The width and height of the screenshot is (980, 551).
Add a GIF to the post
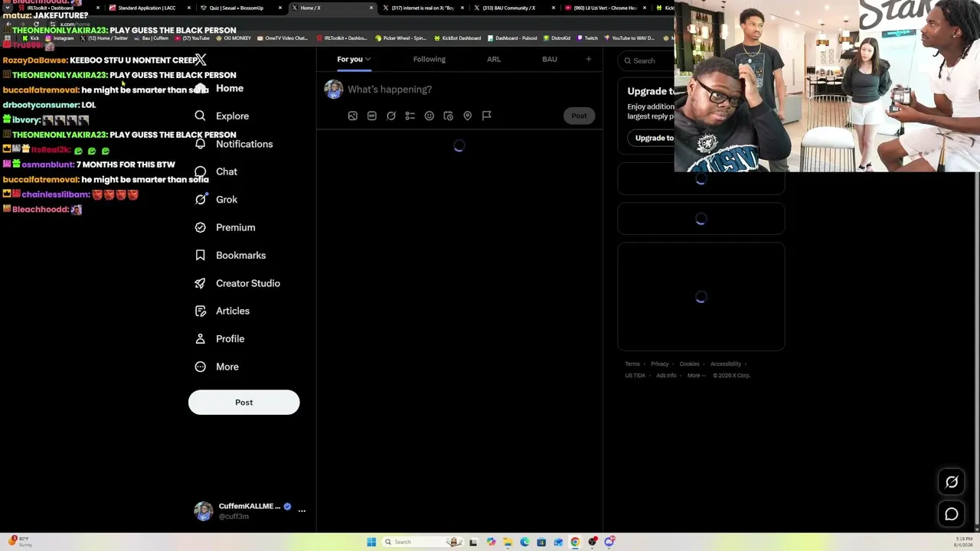372,116
